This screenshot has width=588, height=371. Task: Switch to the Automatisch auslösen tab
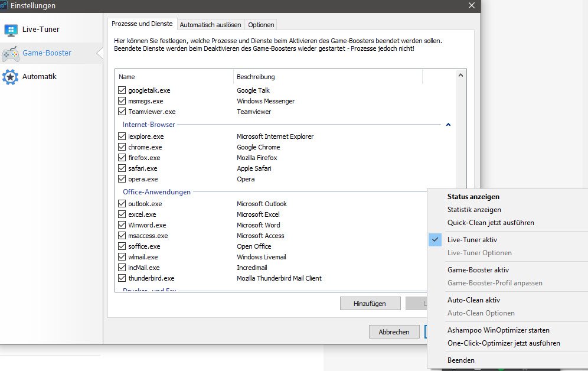click(x=210, y=25)
